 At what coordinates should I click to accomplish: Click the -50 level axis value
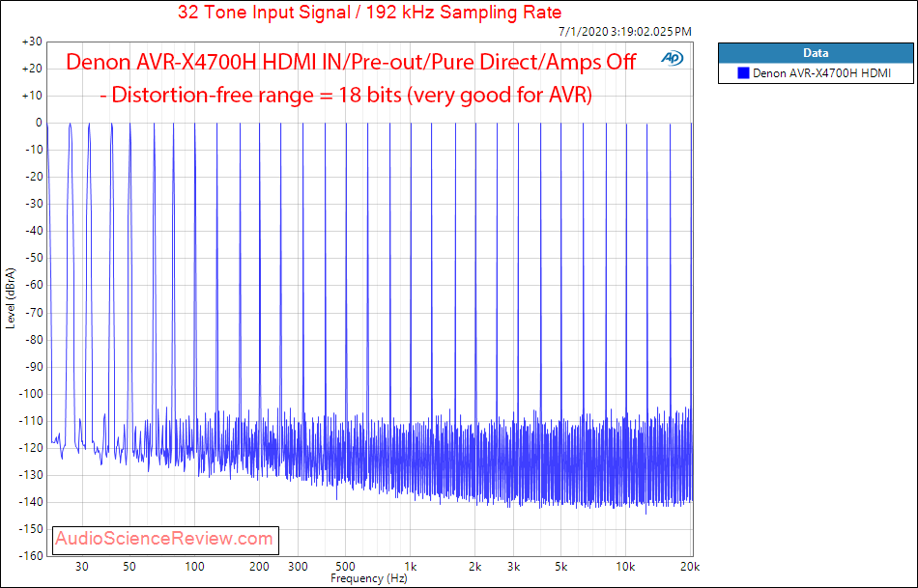(32, 258)
